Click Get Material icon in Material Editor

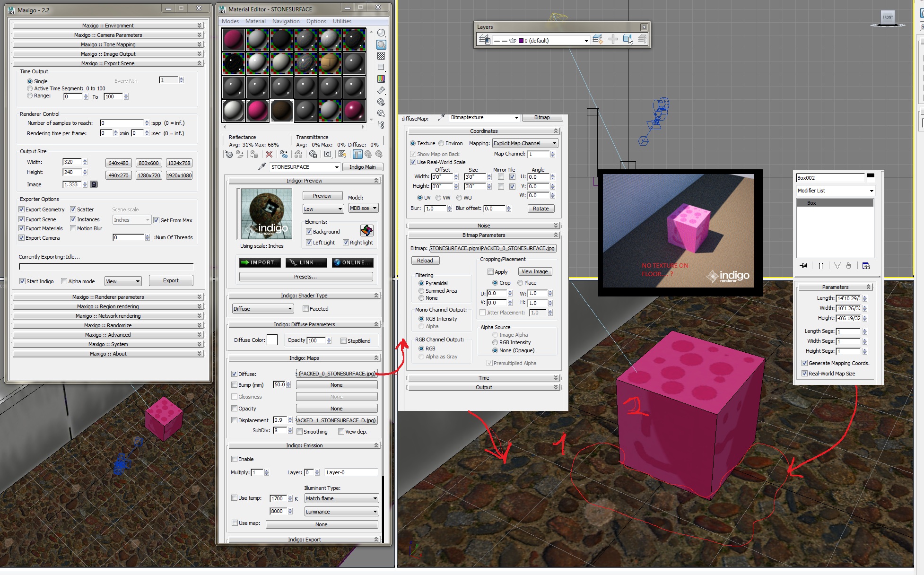click(229, 154)
